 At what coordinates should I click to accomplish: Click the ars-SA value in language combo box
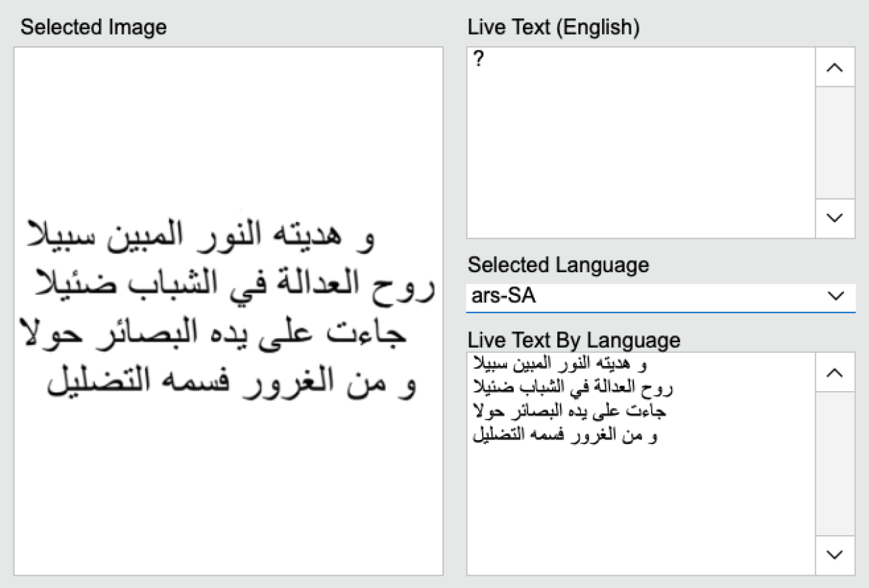click(x=503, y=296)
